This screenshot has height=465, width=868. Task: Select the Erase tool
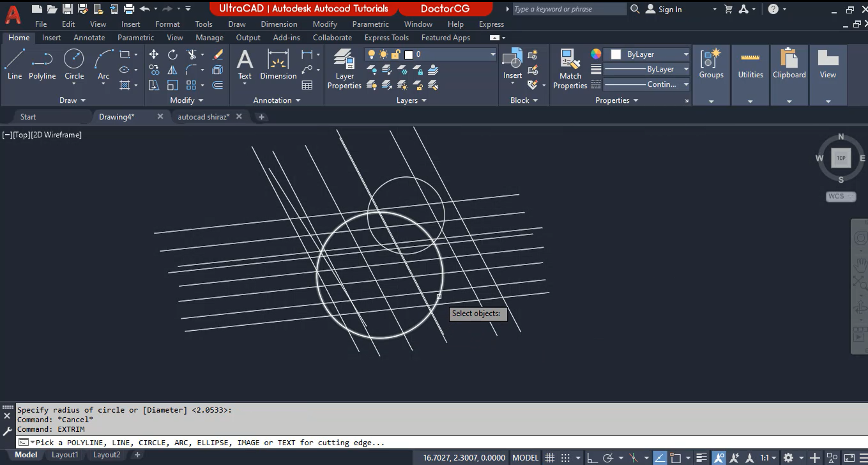pyautogui.click(x=218, y=54)
